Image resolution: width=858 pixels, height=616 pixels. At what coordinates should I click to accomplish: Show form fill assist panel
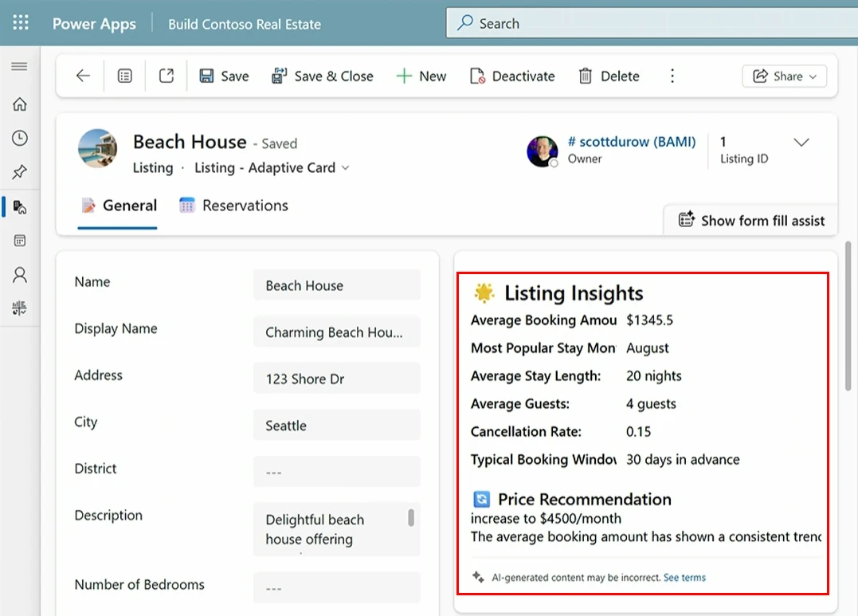coord(752,221)
